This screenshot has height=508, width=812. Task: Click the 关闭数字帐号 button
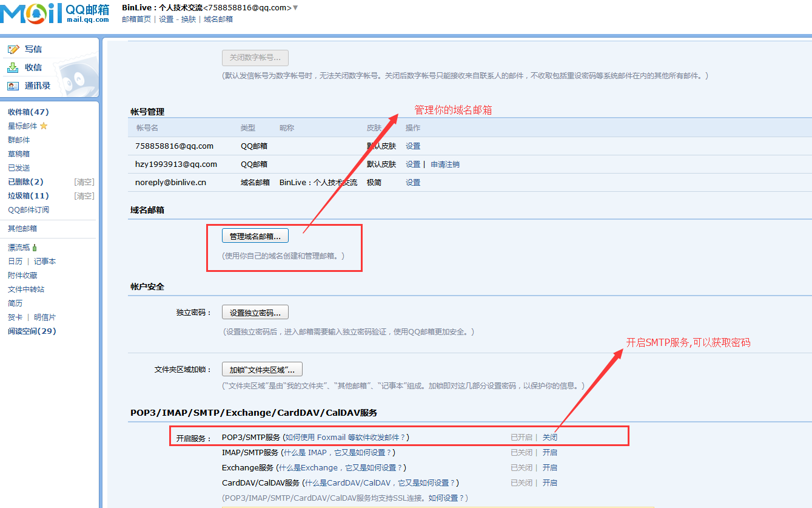(255, 58)
